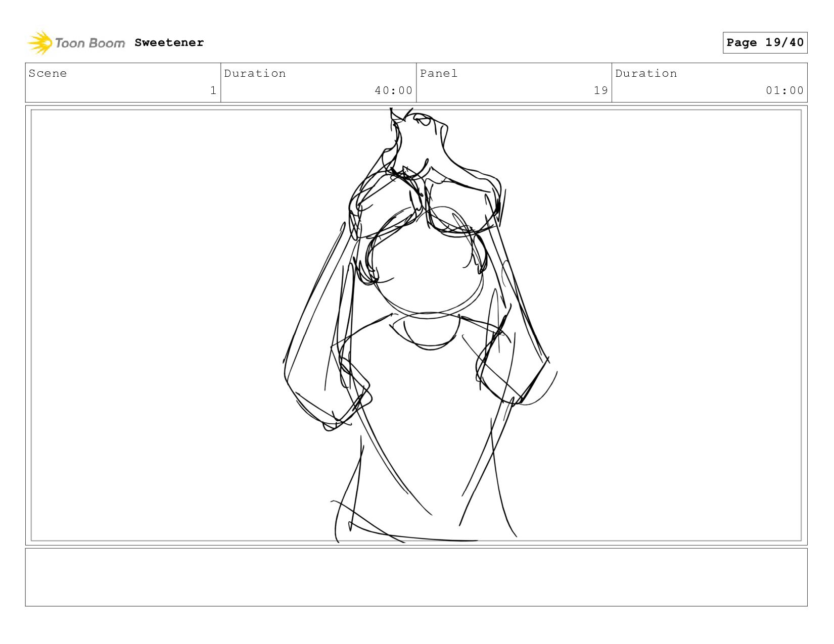
Task: Click the "Page 19/40" indicator
Action: pyautogui.click(x=765, y=42)
